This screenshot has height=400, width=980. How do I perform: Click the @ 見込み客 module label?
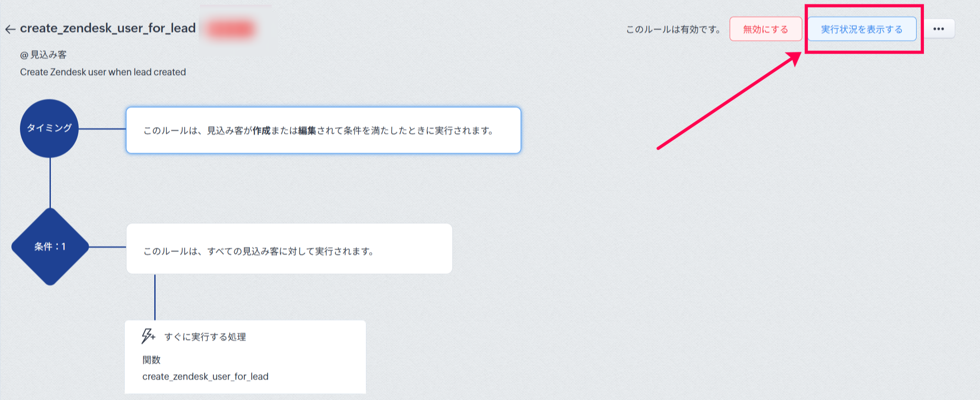coord(43,55)
